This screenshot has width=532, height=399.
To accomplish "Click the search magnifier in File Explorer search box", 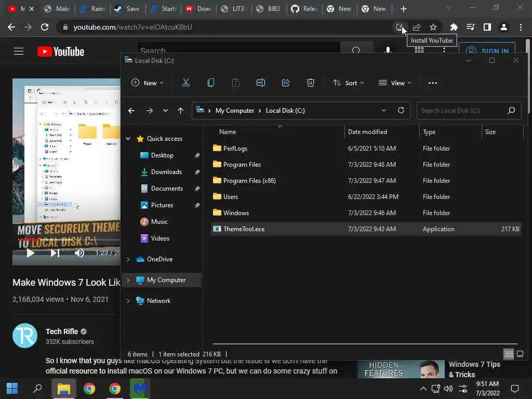I will tap(511, 110).
